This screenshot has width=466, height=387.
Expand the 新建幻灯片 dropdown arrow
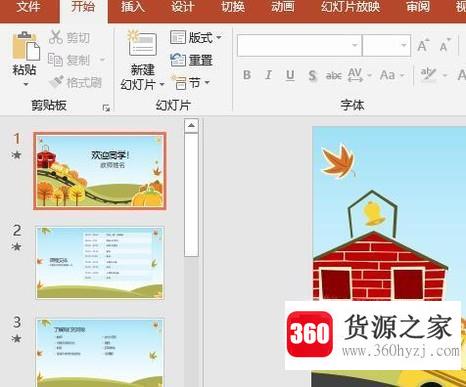point(162,84)
